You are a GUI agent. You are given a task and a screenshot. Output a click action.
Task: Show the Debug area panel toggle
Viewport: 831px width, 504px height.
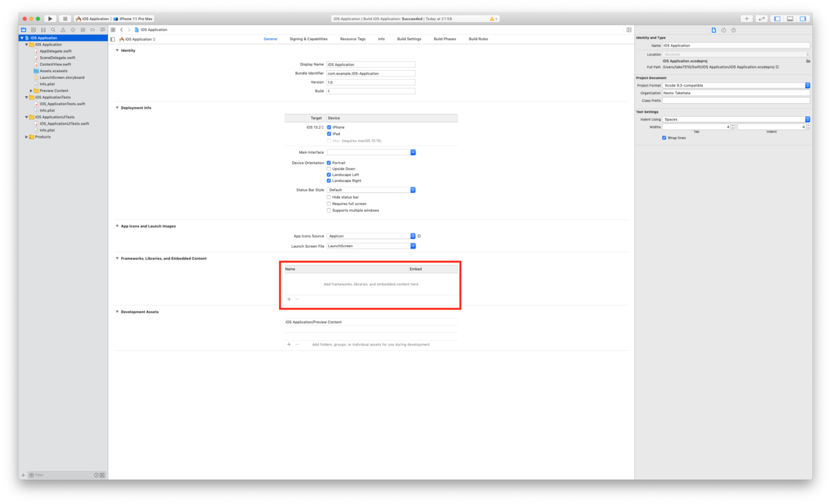point(790,19)
